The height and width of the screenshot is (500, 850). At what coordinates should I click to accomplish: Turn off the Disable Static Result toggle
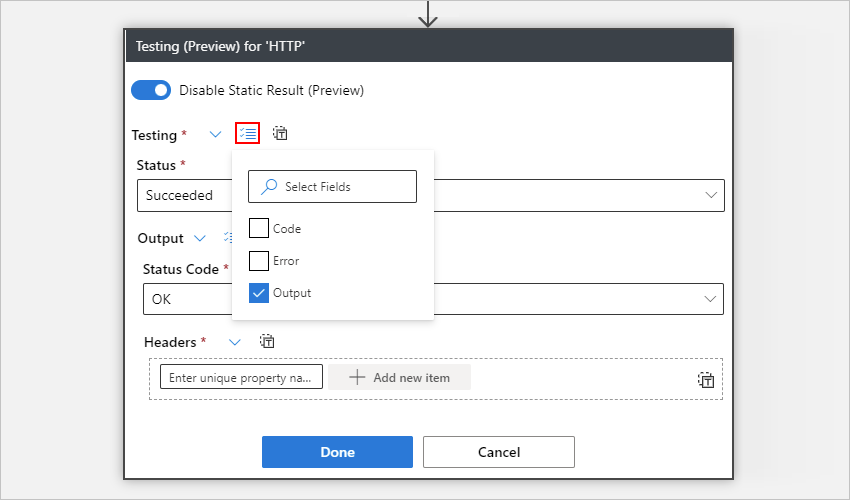pos(151,90)
